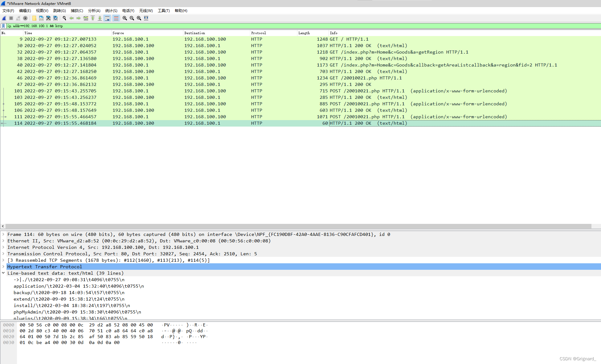The image size is (601, 364).
Task: Select packet 30 HTTP/1.1 200 OK response
Action: click(x=300, y=46)
